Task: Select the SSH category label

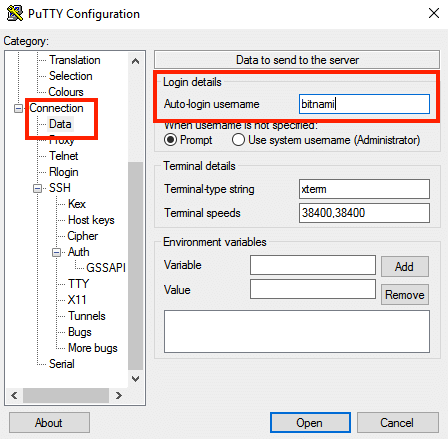Action: [60, 188]
